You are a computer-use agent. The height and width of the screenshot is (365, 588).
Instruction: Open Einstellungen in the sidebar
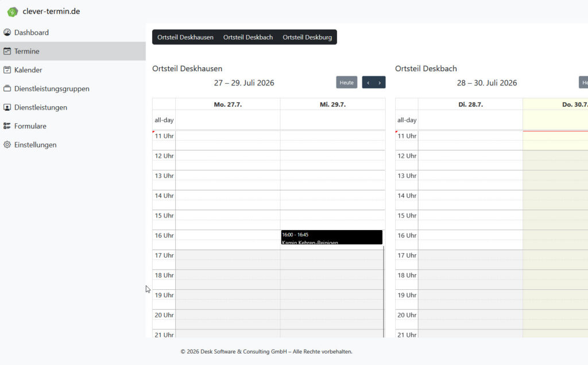pyautogui.click(x=73, y=145)
